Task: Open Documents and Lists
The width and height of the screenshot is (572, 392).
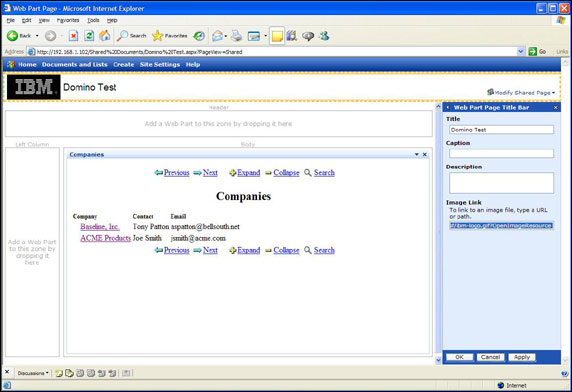Action: (x=74, y=65)
